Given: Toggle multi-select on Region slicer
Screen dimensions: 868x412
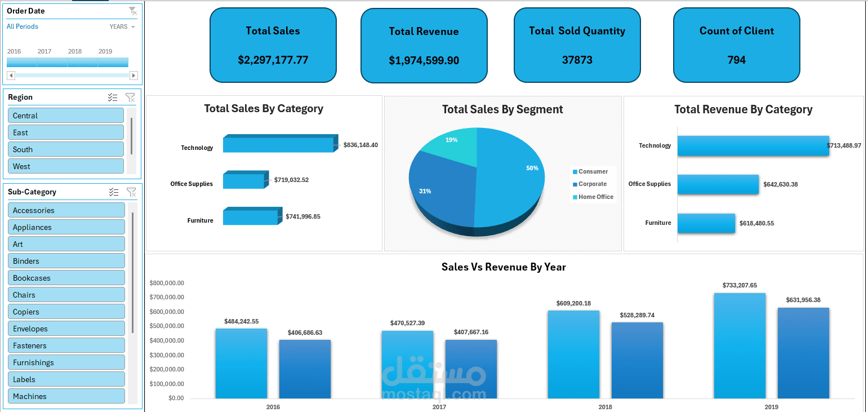Looking at the screenshot, I should [113, 98].
